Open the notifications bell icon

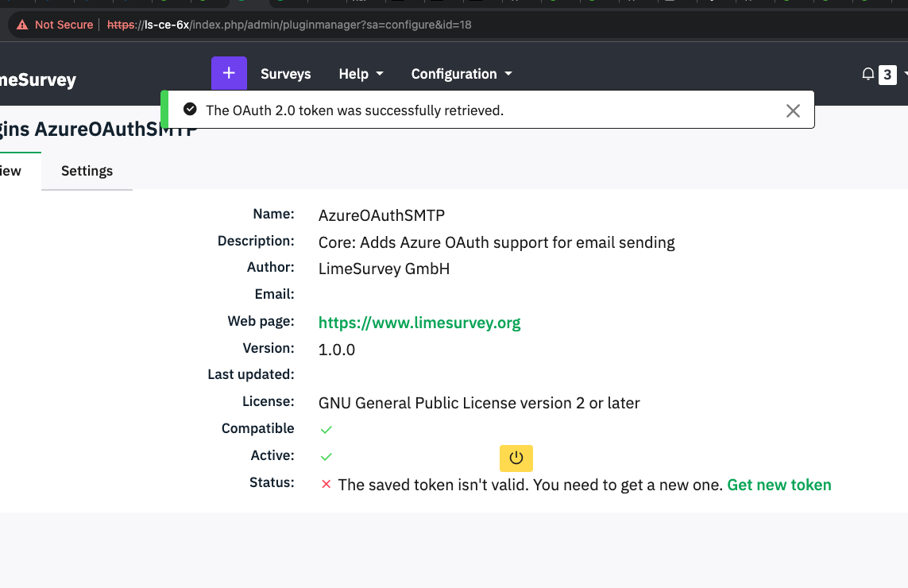(867, 74)
